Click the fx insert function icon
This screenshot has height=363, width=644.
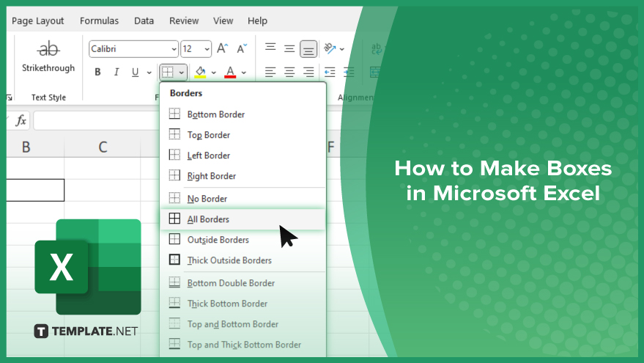[21, 120]
